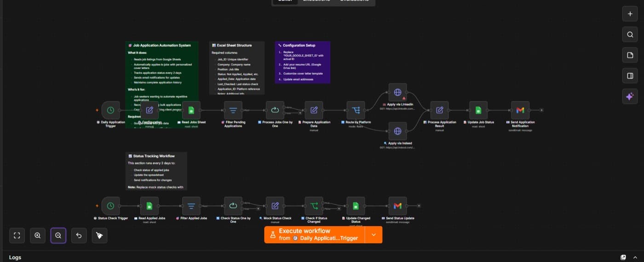
Task: Open the Filter Pending Applications node
Action: click(233, 111)
